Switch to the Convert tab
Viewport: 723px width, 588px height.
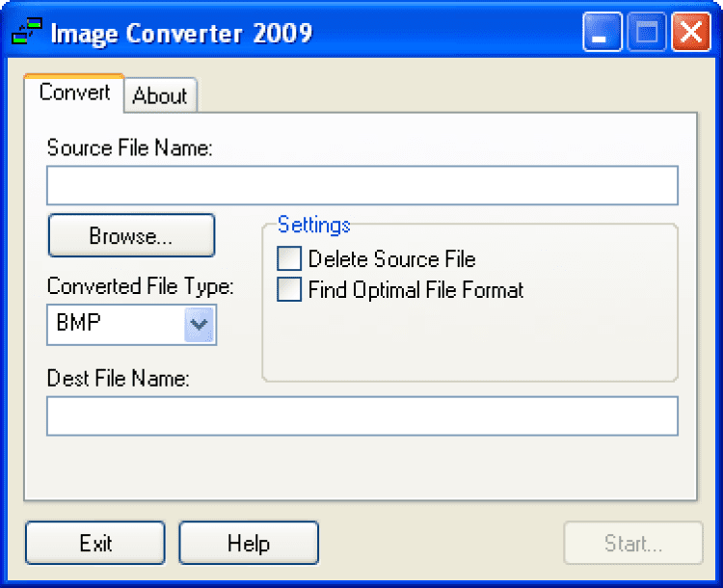pos(74,94)
